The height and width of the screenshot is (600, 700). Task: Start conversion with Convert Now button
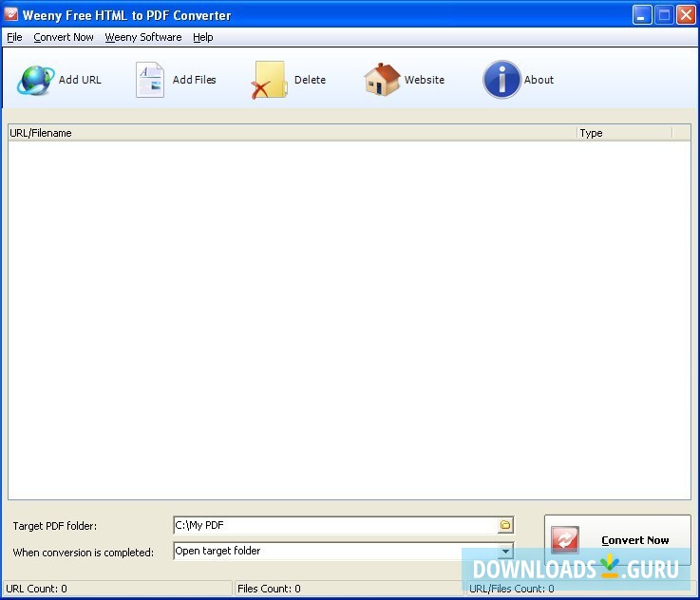pos(617,540)
